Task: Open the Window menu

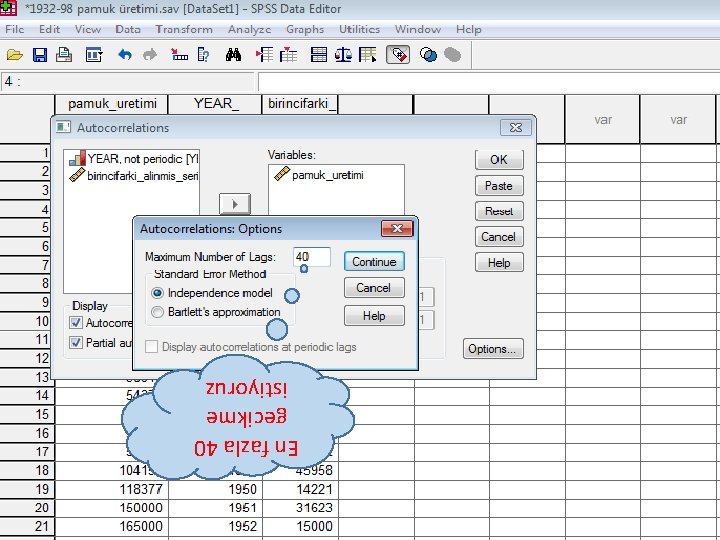Action: [x=418, y=29]
